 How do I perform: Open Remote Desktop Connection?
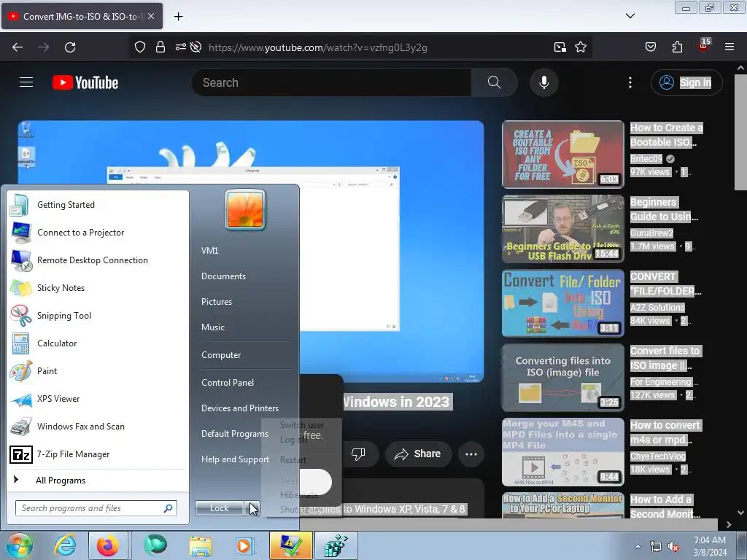(98, 260)
